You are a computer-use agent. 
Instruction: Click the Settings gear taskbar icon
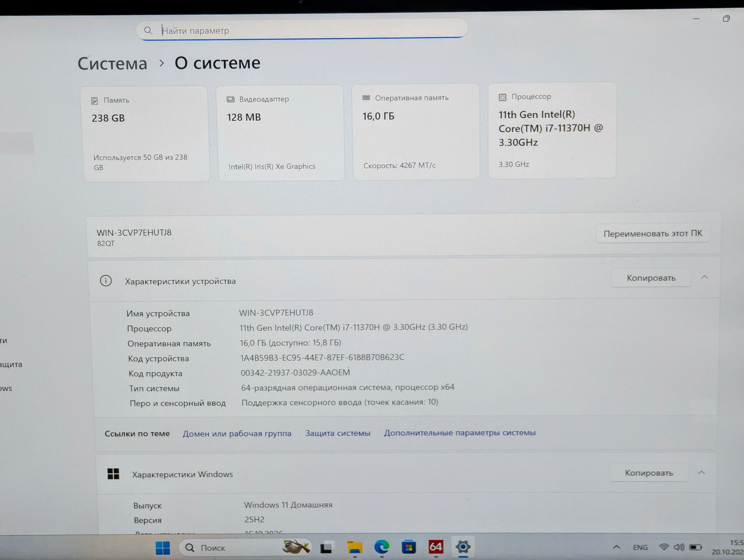(463, 547)
